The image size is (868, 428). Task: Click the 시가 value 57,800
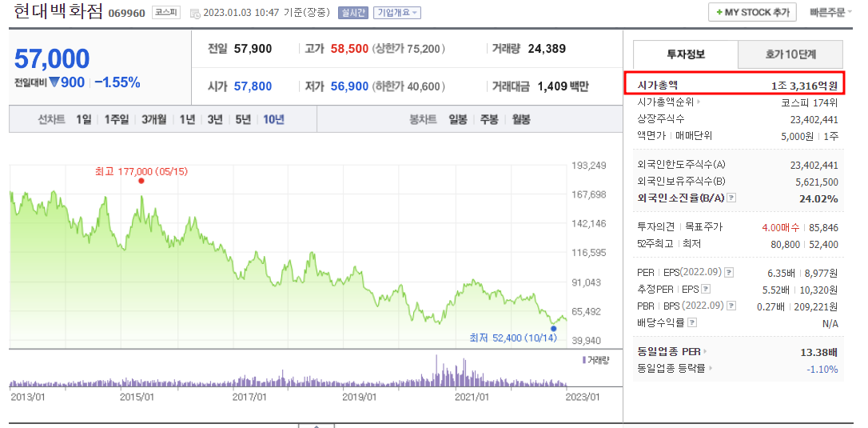[x=253, y=86]
